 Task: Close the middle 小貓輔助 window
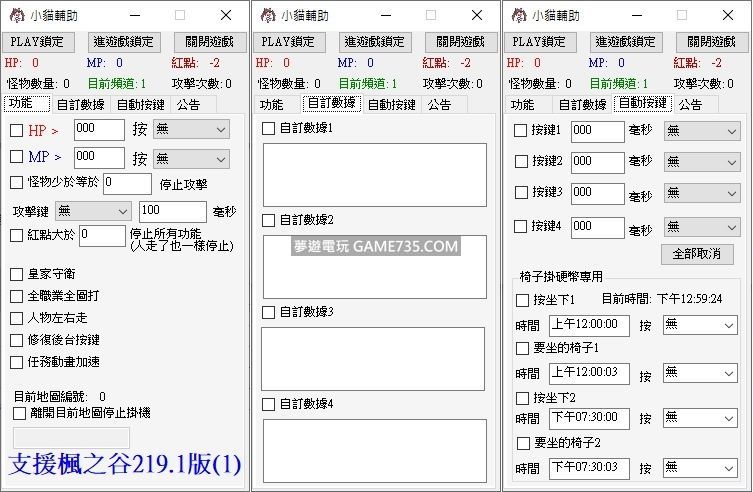pyautogui.click(x=477, y=15)
